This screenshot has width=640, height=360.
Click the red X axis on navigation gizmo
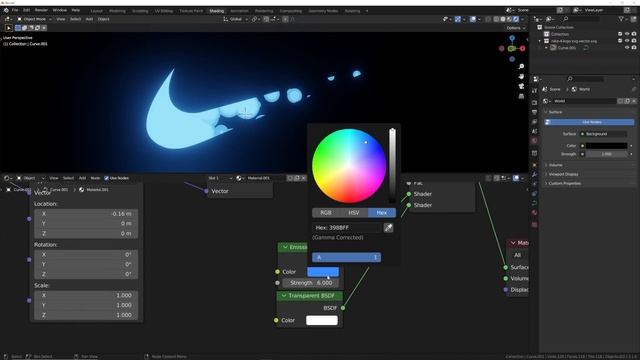pyautogui.click(x=522, y=49)
